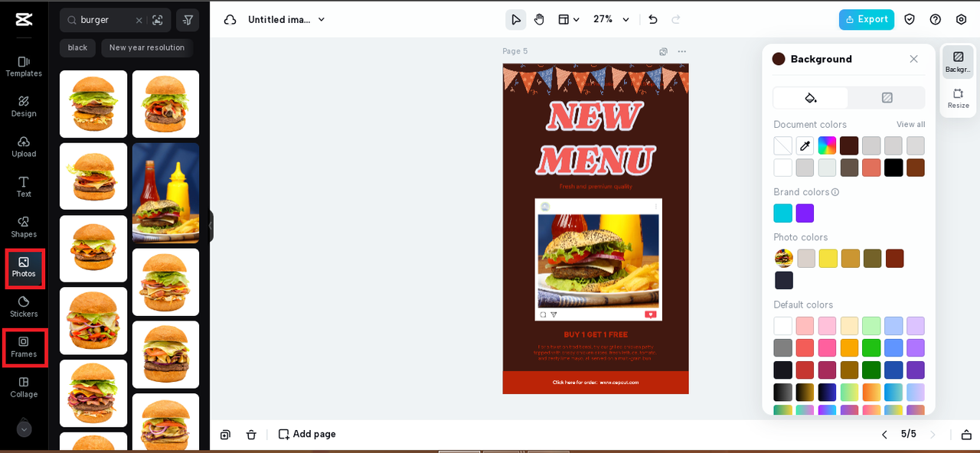Click the burger and ketchup bottles thumbnail
The height and width of the screenshot is (453, 980).
click(165, 193)
